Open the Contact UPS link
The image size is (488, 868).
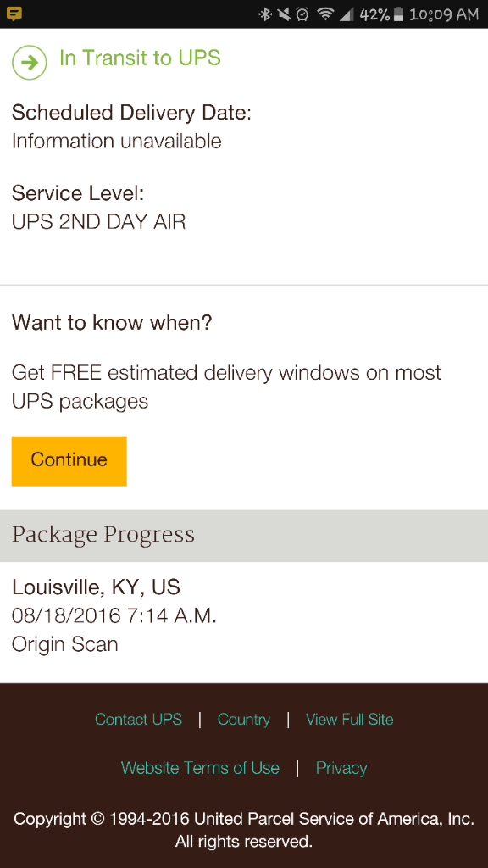coord(138,719)
